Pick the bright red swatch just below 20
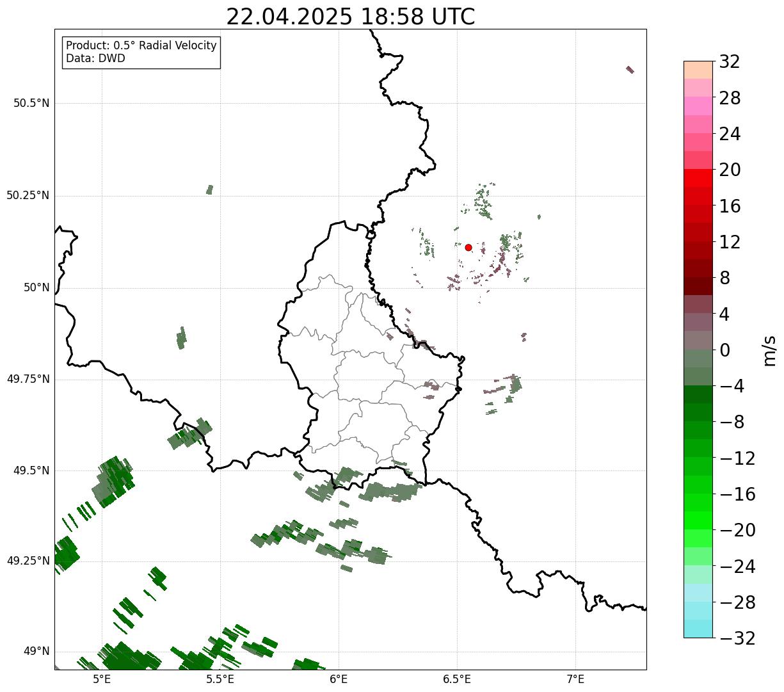This screenshot has height=692, width=784. [x=698, y=178]
